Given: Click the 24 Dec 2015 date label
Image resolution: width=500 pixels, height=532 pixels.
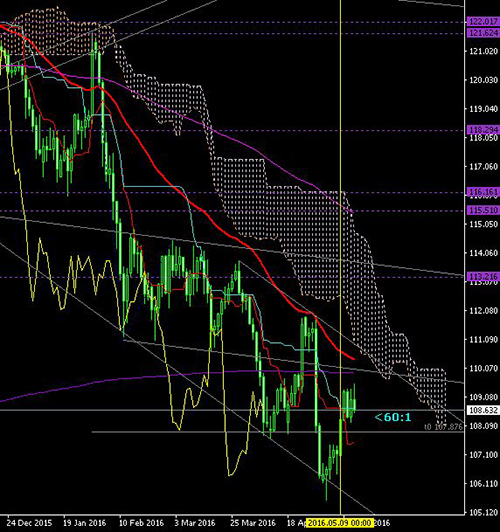Looking at the screenshot, I should 30,523.
